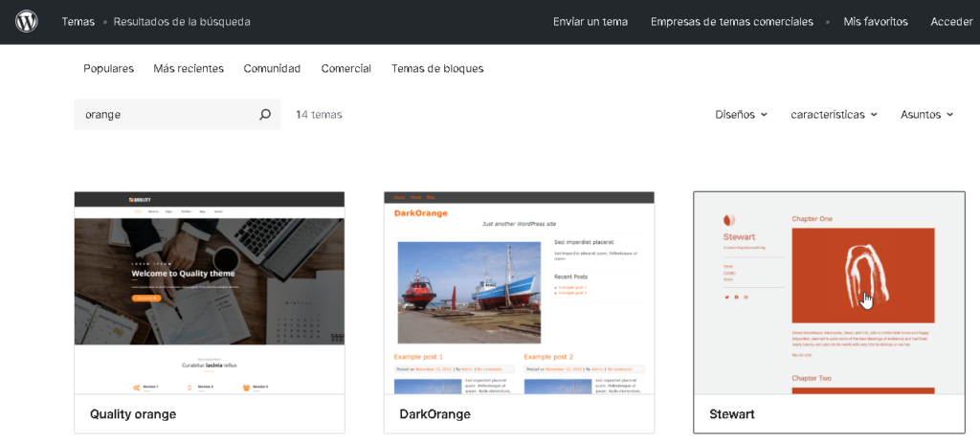The height and width of the screenshot is (443, 980).
Task: Click the 14 temas result count
Action: [319, 115]
